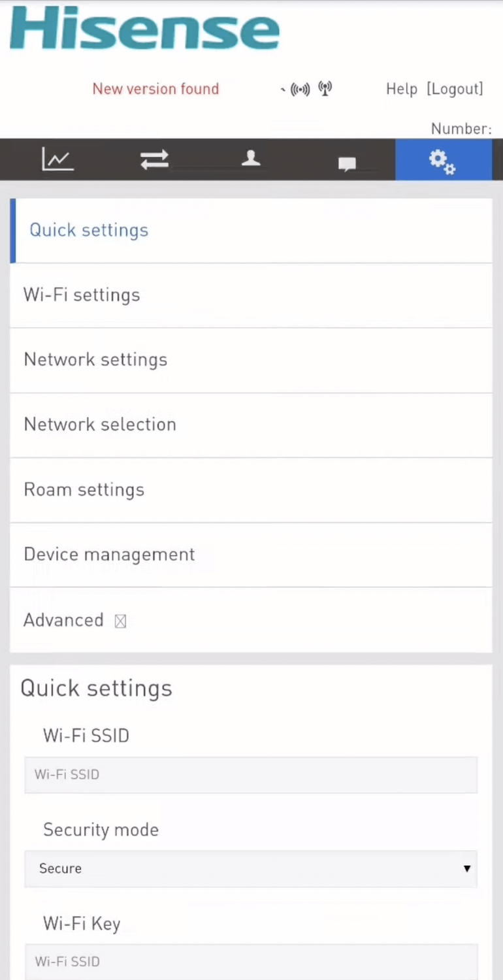This screenshot has height=980, width=503.
Task: Open the user profile tab icon
Action: pyautogui.click(x=251, y=159)
